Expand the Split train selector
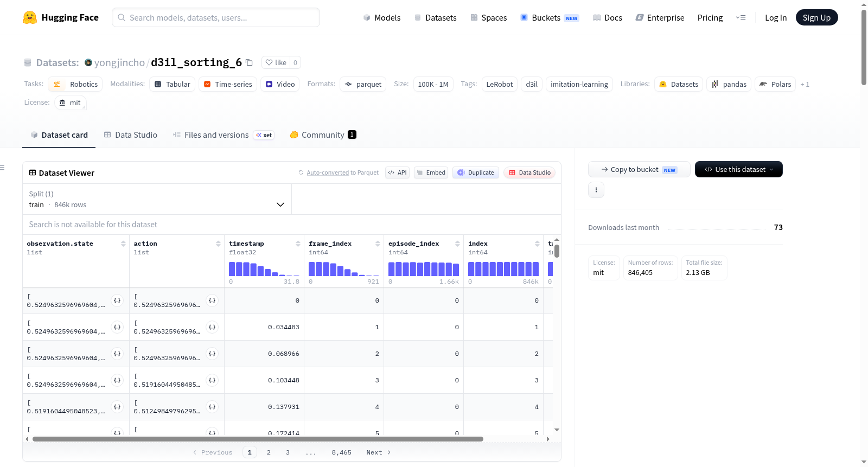Screen dimensions: 868x467 [x=157, y=199]
